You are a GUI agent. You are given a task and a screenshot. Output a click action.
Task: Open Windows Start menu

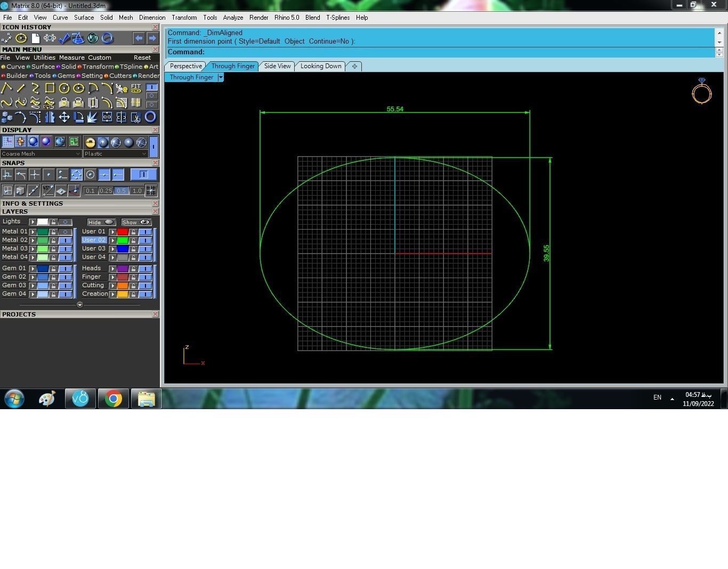[14, 399]
